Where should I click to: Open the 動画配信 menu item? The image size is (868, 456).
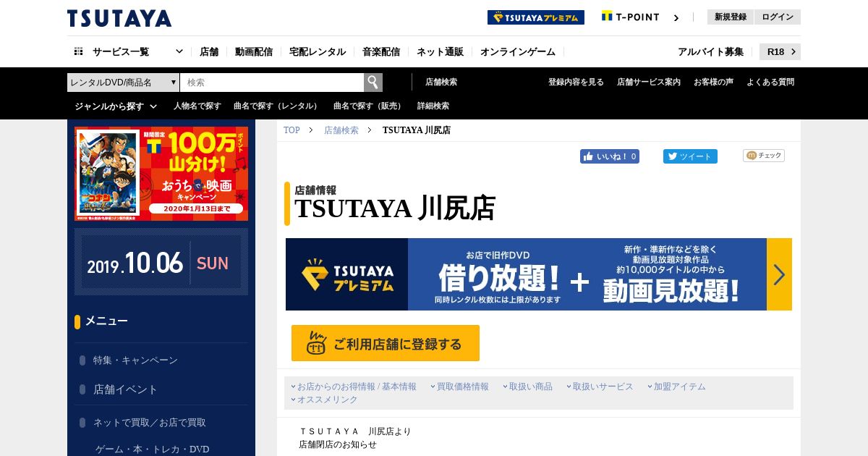254,51
